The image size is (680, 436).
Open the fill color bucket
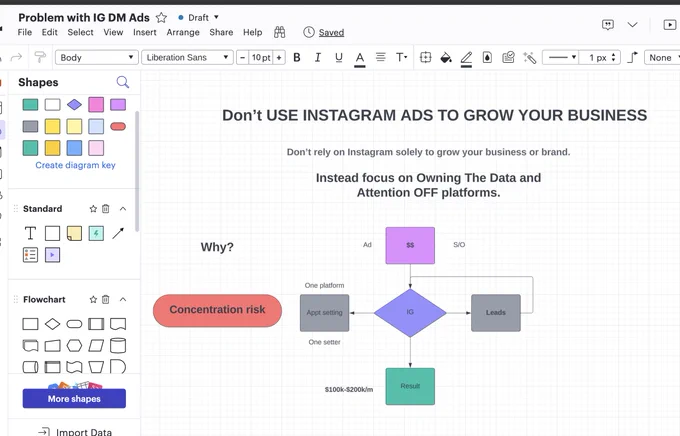[446, 57]
